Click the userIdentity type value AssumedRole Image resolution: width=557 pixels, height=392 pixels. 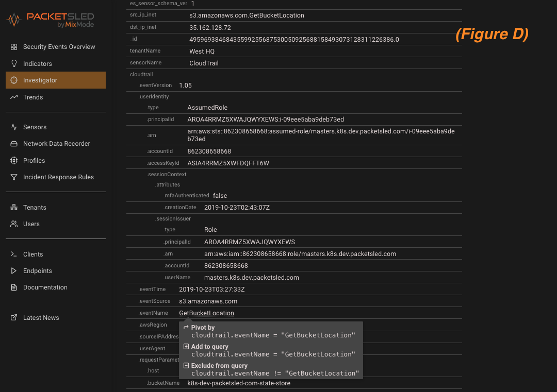[x=207, y=108]
